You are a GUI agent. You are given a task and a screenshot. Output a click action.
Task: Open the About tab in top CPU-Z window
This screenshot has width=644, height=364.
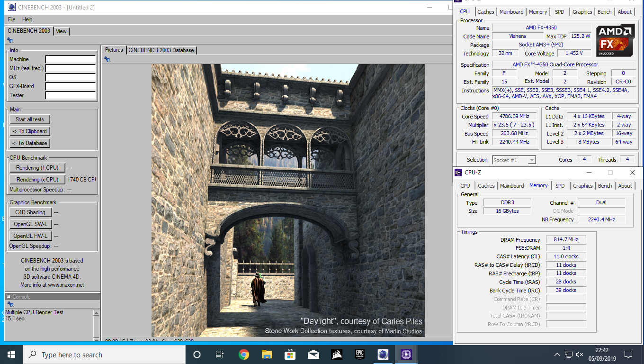pyautogui.click(x=625, y=12)
